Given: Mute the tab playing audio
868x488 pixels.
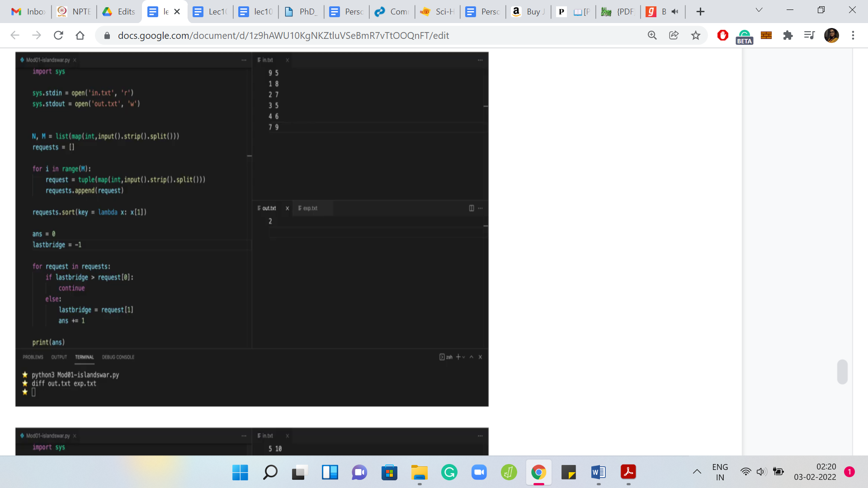Looking at the screenshot, I should [675, 12].
